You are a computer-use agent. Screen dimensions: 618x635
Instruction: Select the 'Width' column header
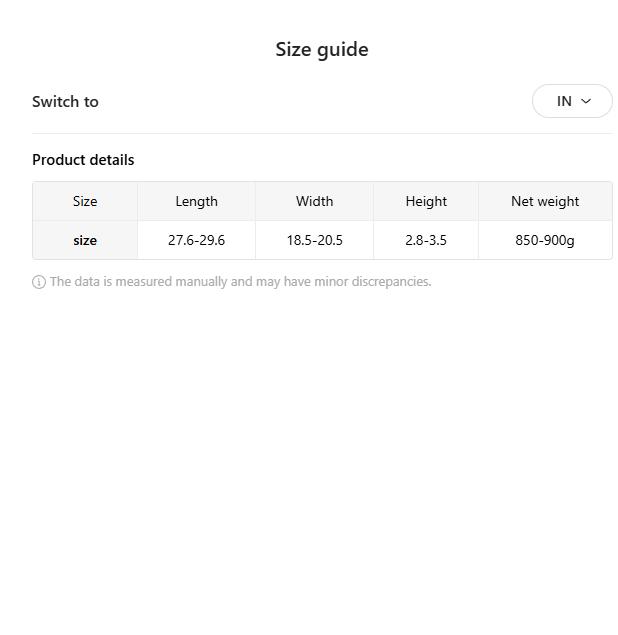coord(314,201)
